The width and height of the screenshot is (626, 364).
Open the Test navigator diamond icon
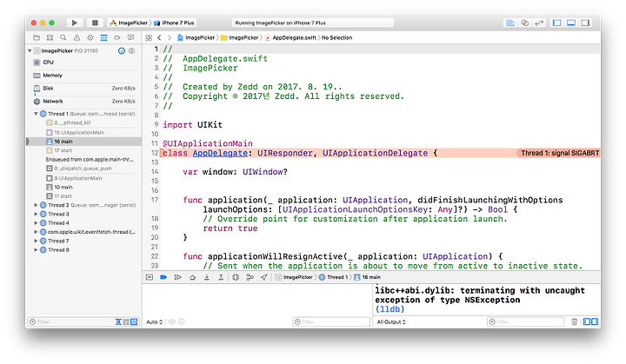pyautogui.click(x=90, y=37)
